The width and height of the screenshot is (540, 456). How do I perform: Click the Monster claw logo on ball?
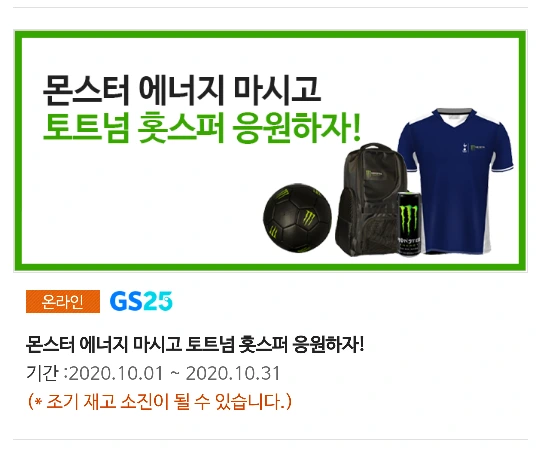[x=309, y=219]
